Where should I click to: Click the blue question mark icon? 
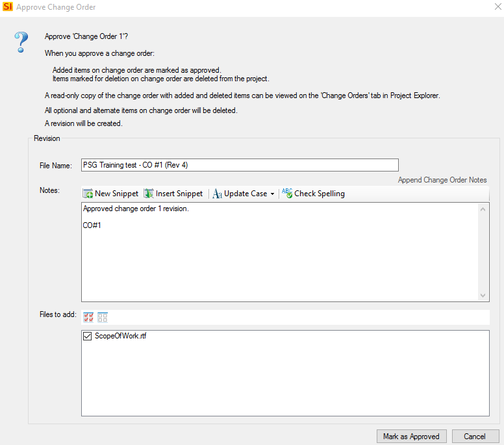tap(21, 42)
